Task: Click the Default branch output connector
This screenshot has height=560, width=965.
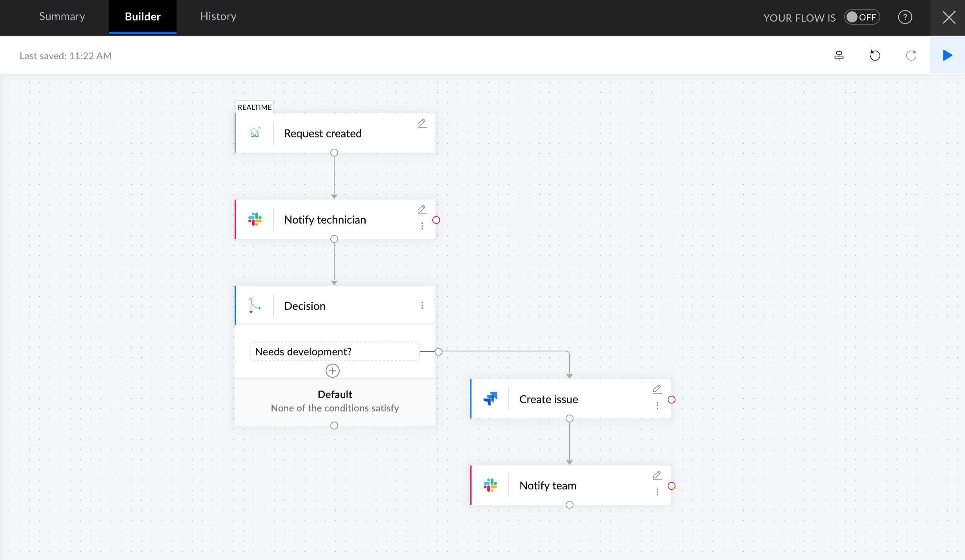Action: tap(334, 425)
